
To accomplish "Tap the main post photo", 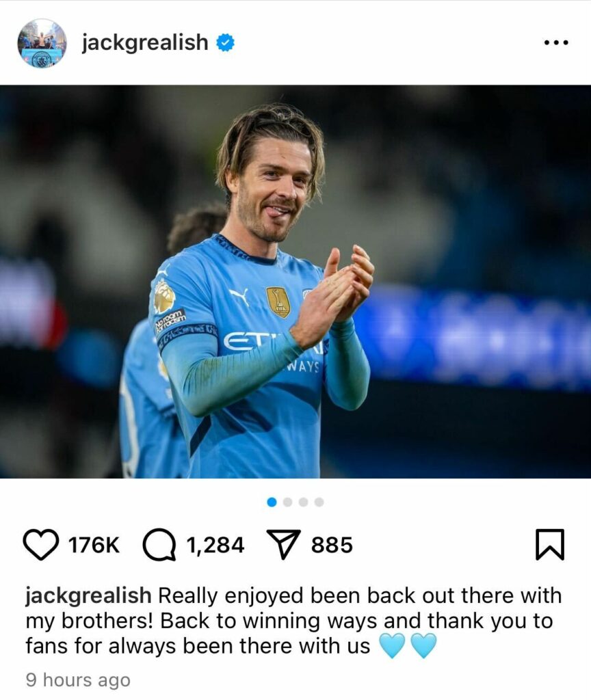I will coord(295,281).
